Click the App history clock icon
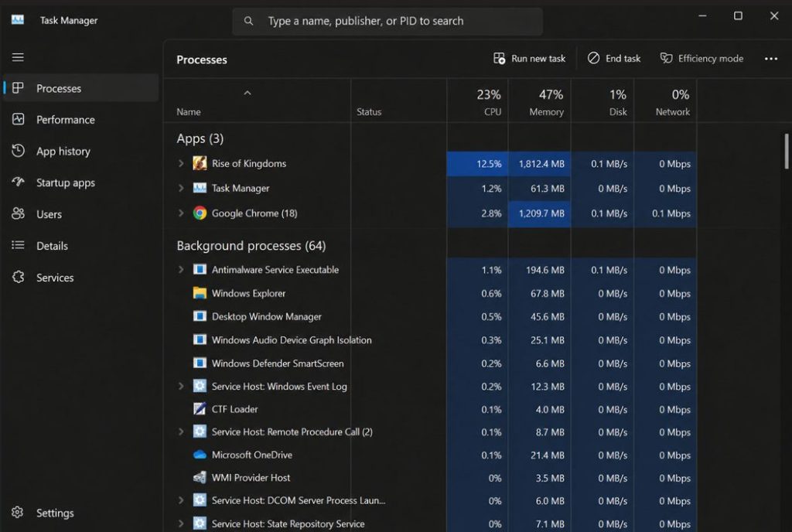 coord(19,151)
